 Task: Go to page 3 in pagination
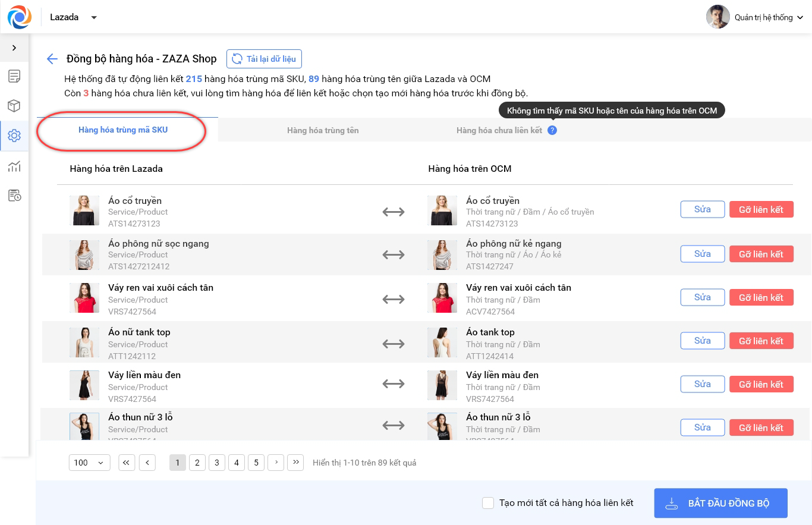pyautogui.click(x=217, y=463)
